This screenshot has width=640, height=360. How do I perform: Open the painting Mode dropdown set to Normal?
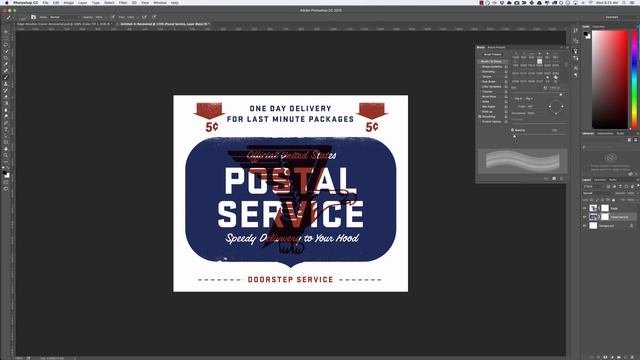64,17
